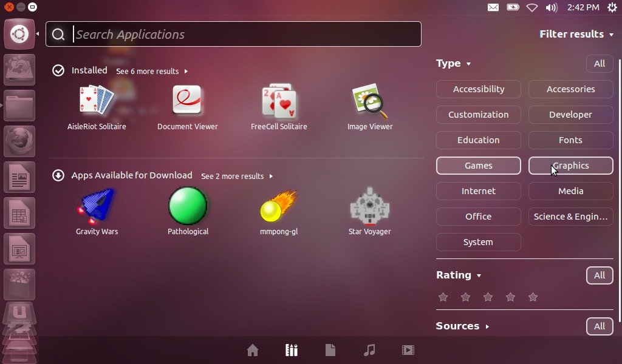Viewport: 622px width, 364px height.
Task: Choose the Pathological game result
Action: pos(188,212)
